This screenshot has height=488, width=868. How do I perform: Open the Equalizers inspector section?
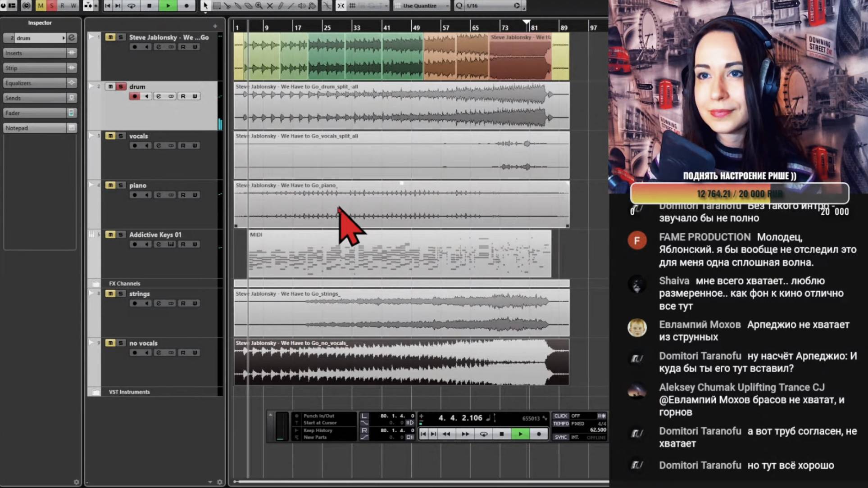click(x=34, y=83)
